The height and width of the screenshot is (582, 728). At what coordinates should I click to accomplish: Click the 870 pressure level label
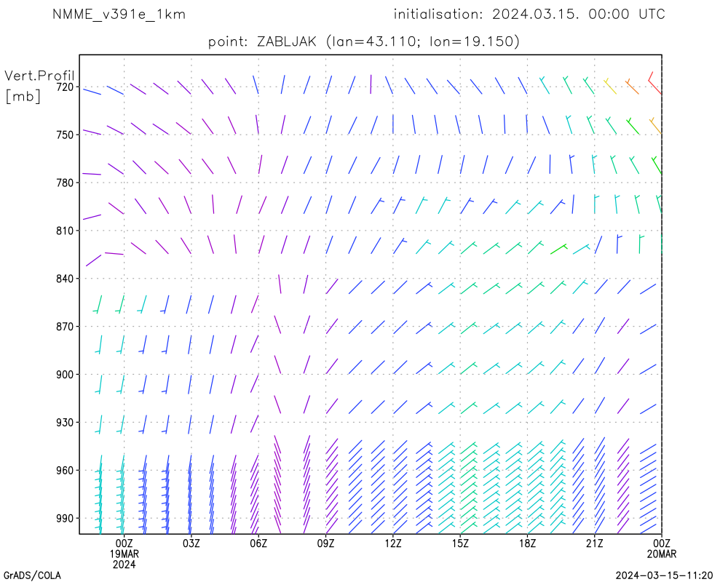[65, 327]
